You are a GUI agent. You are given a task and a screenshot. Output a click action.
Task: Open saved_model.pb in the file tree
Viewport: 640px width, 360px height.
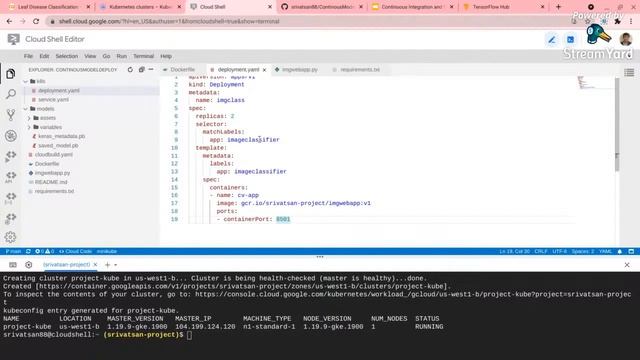tap(58, 146)
